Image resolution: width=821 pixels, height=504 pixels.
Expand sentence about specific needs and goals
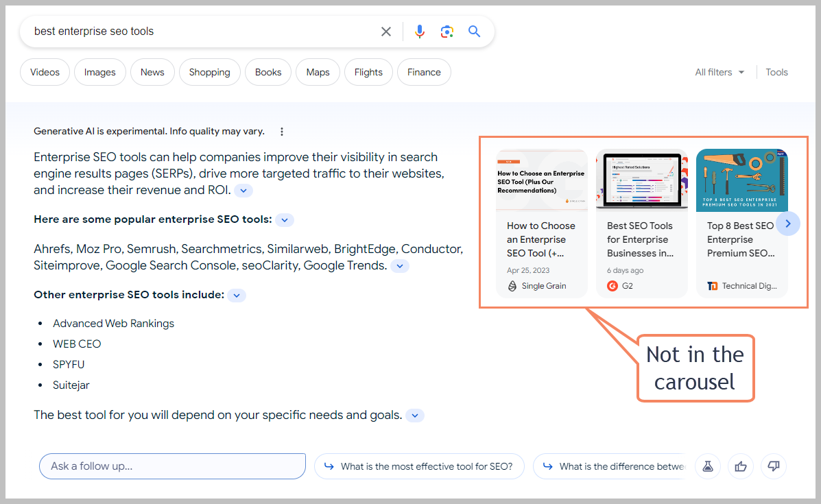(x=415, y=416)
